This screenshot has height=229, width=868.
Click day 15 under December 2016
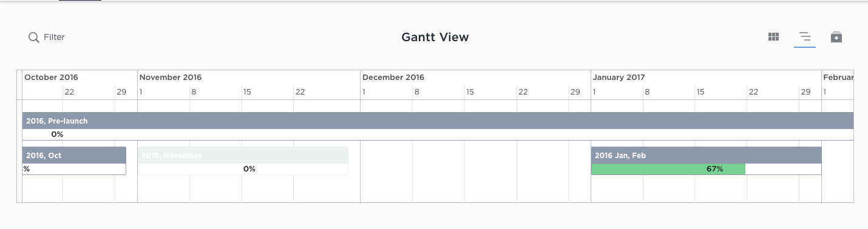point(470,92)
